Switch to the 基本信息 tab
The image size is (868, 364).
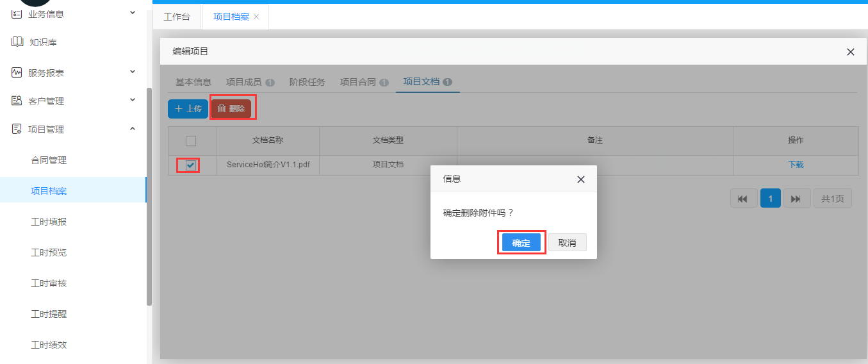click(193, 82)
